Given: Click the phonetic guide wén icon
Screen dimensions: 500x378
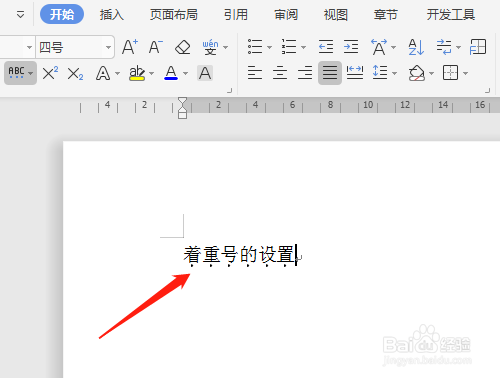Looking at the screenshot, I should pos(210,47).
